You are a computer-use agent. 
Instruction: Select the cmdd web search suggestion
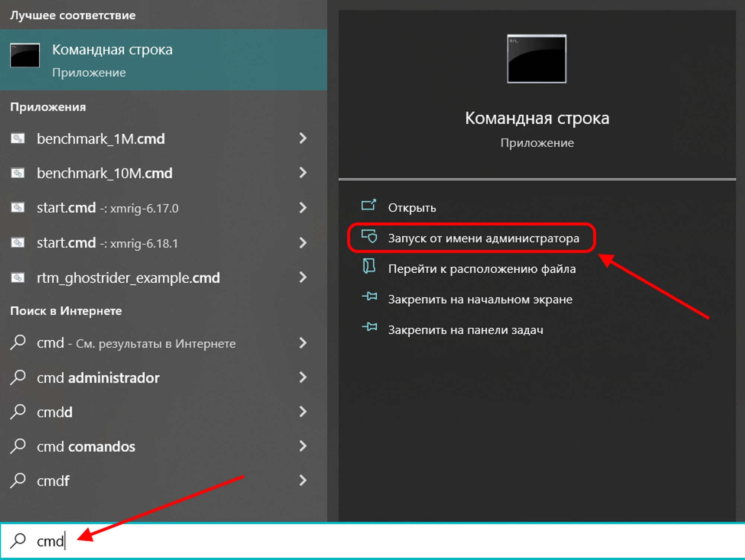(55, 412)
